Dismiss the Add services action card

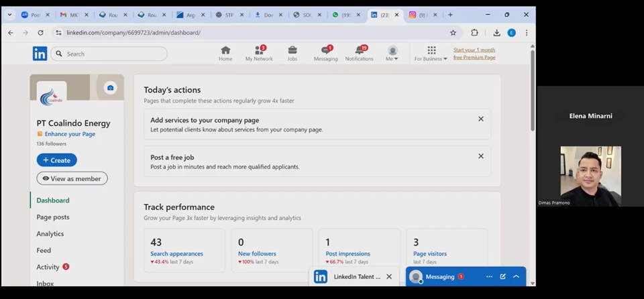click(481, 119)
